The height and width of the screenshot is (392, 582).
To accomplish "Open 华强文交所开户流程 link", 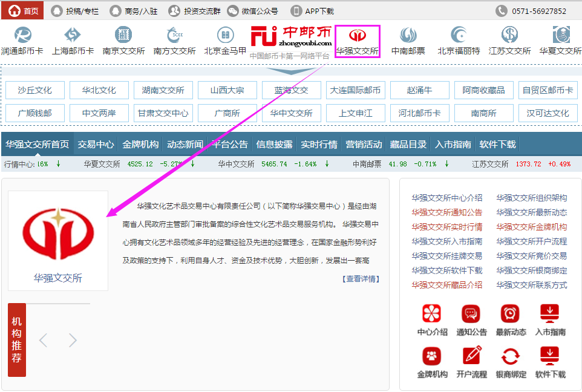I will pos(532,241).
